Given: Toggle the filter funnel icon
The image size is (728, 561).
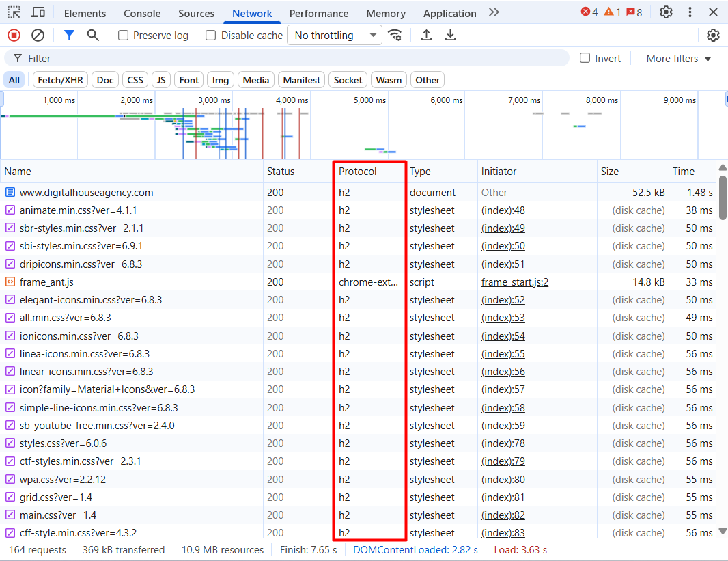Looking at the screenshot, I should coord(69,36).
